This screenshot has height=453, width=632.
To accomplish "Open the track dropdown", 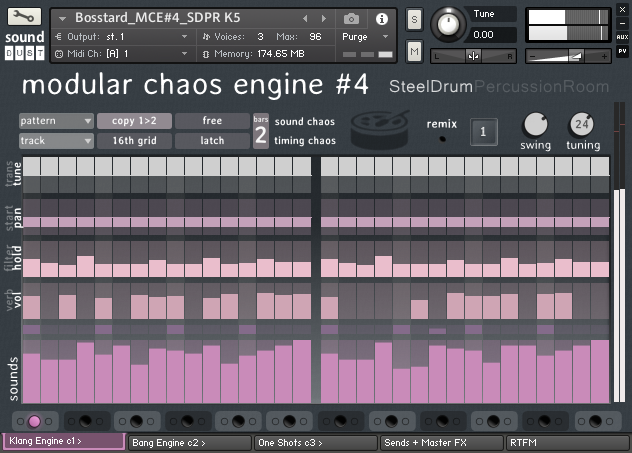I will click(x=56, y=141).
